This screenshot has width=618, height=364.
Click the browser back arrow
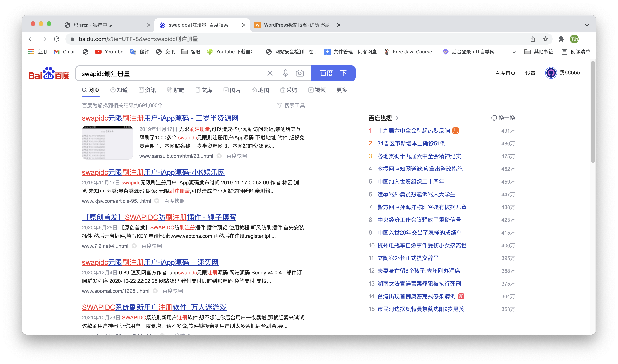point(31,39)
